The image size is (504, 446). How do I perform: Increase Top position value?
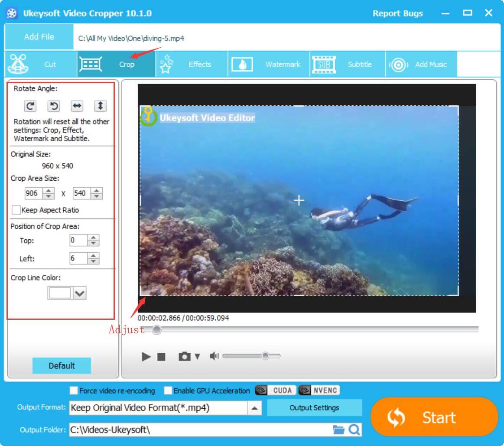(93, 238)
